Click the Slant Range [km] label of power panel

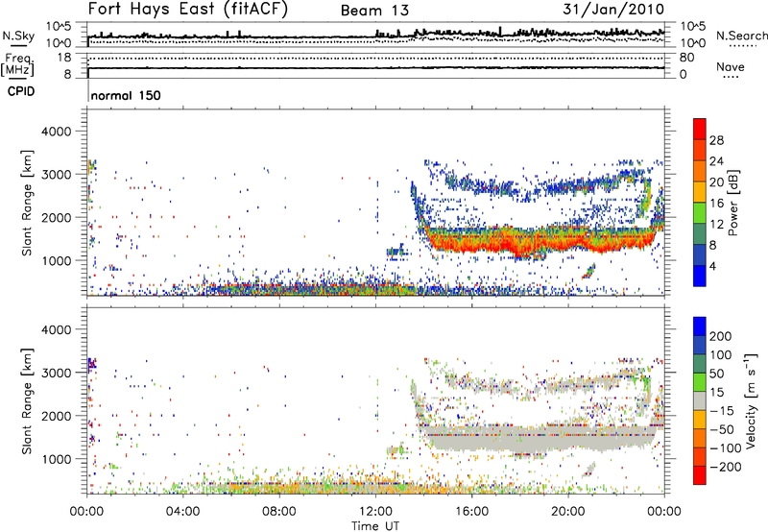point(27,203)
